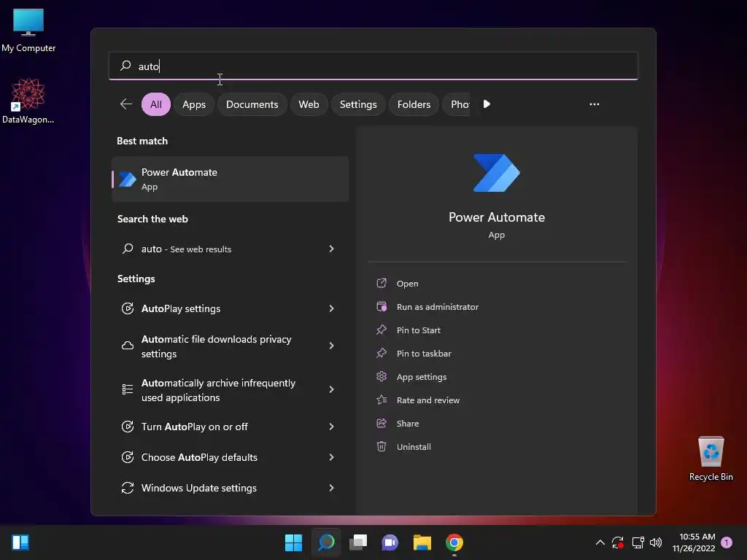Open the notification badge showing 1
747x560 pixels.
[727, 542]
